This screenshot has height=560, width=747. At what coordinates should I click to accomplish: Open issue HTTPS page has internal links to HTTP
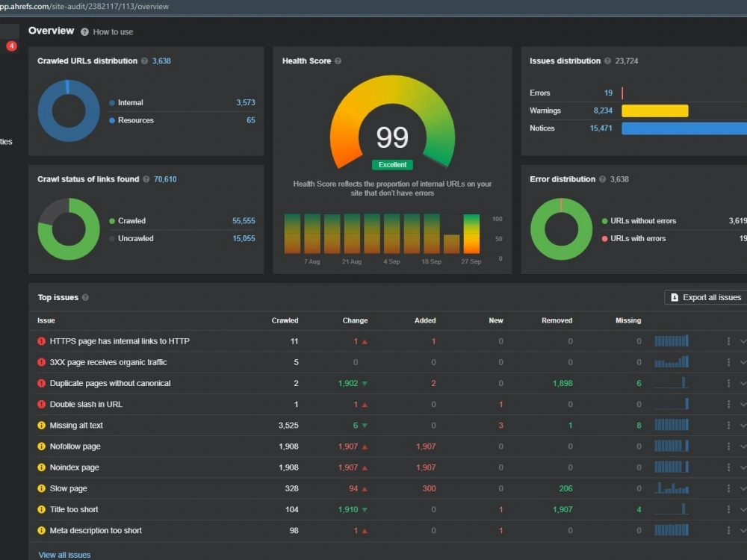[x=120, y=341]
